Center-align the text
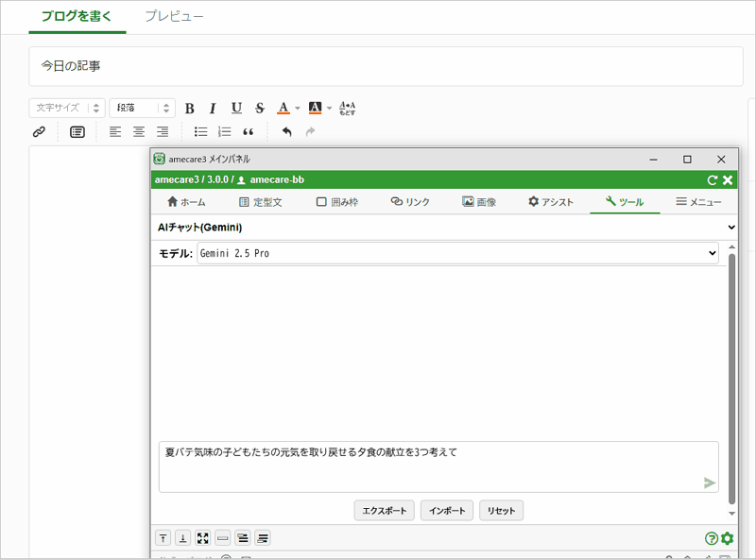The width and height of the screenshot is (756, 559). [x=139, y=132]
